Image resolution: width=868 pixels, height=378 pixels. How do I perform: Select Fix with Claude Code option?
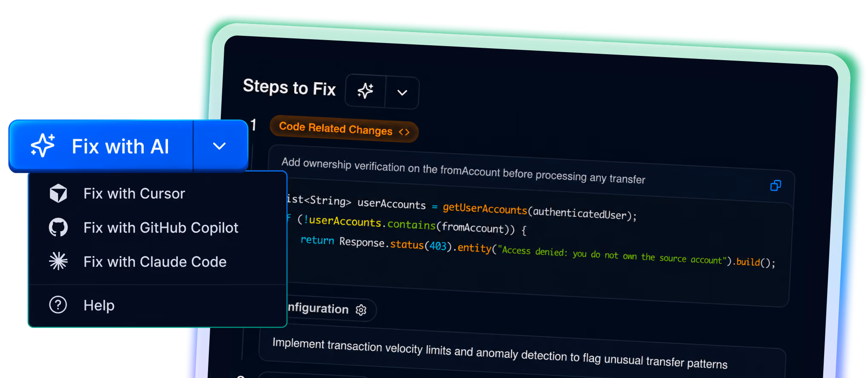click(x=157, y=262)
